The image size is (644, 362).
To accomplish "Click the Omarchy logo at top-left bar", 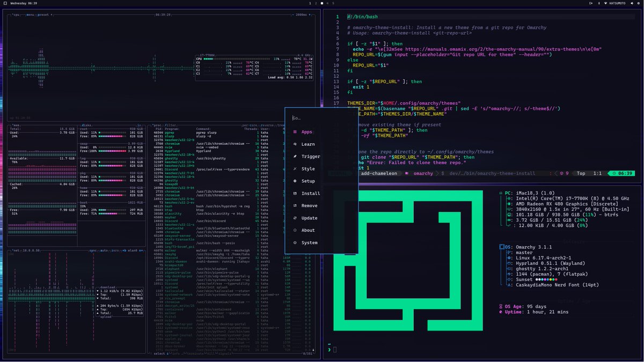I will [5, 3].
